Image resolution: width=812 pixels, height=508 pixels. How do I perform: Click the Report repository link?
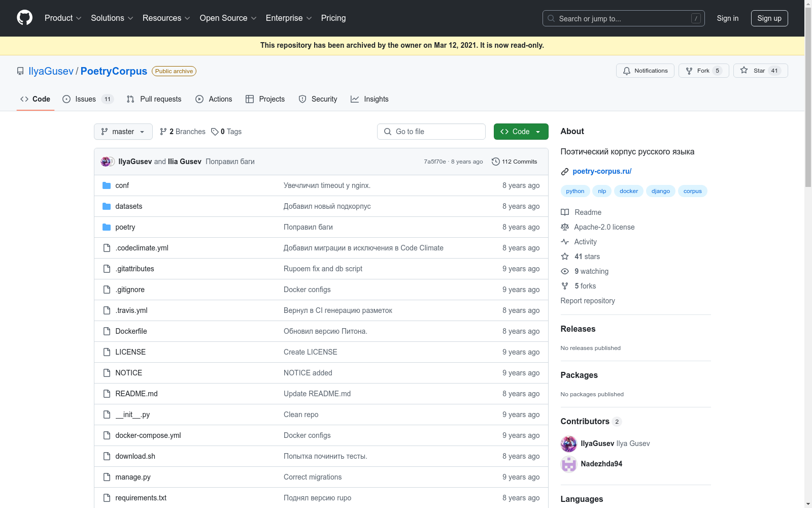pos(588,301)
